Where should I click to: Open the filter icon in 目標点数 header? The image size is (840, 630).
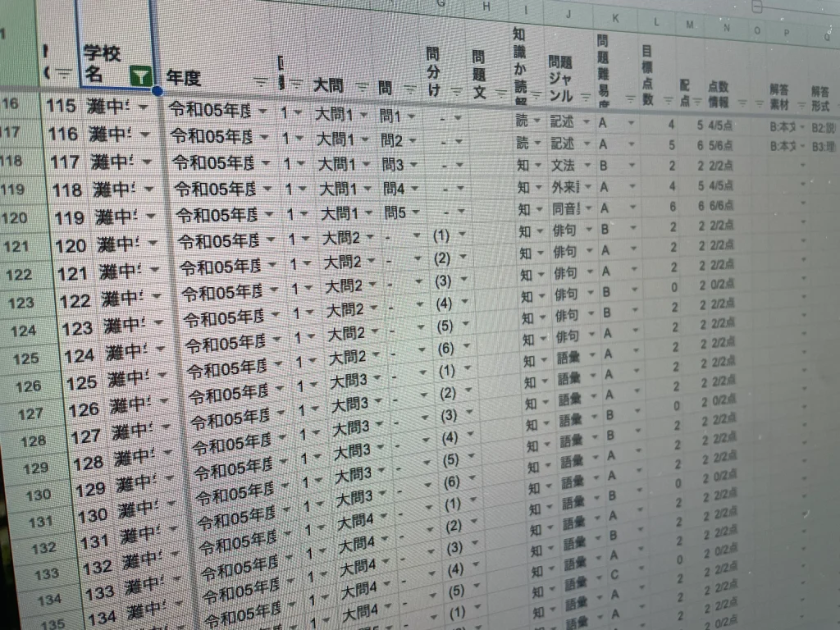(668, 99)
